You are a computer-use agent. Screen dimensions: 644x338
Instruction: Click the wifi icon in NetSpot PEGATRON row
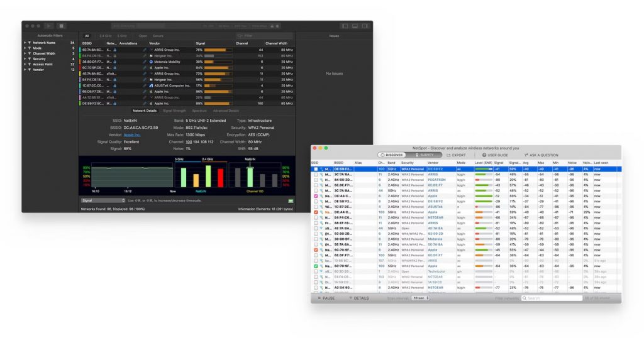(321, 180)
